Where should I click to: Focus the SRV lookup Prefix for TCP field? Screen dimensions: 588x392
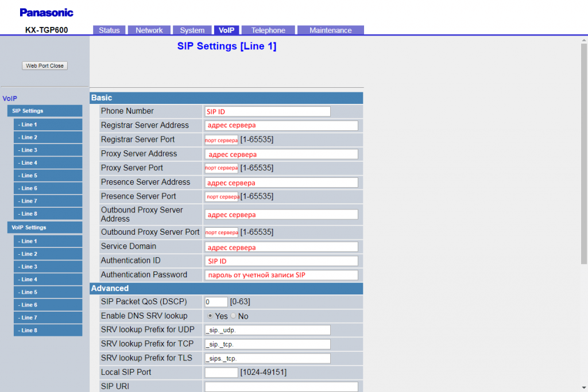268,344
